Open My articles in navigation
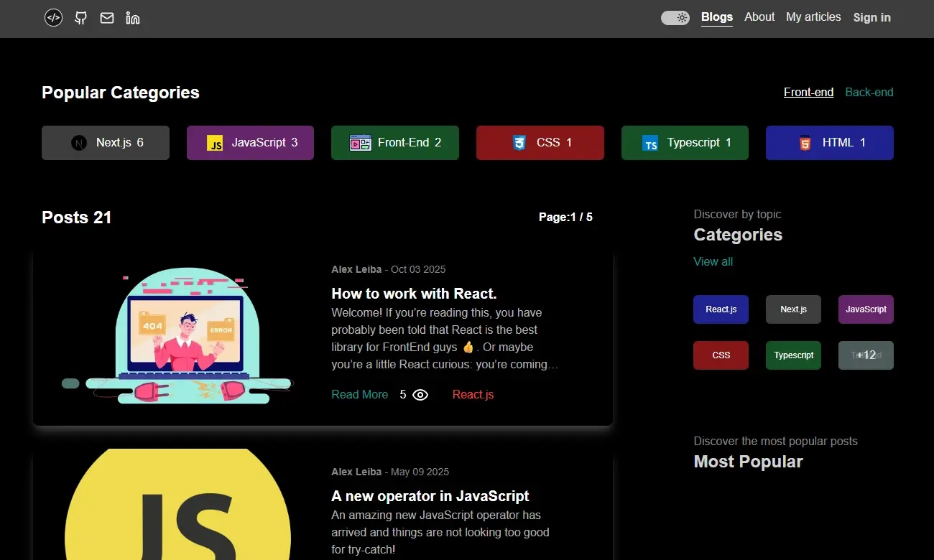Image resolution: width=934 pixels, height=560 pixels. [x=813, y=17]
